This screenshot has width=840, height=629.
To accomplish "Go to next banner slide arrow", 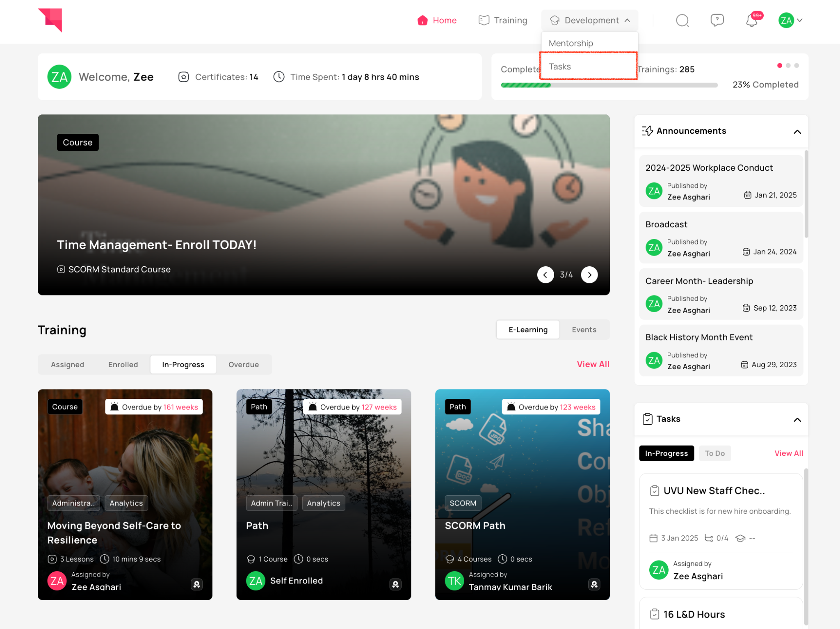I will [x=589, y=274].
